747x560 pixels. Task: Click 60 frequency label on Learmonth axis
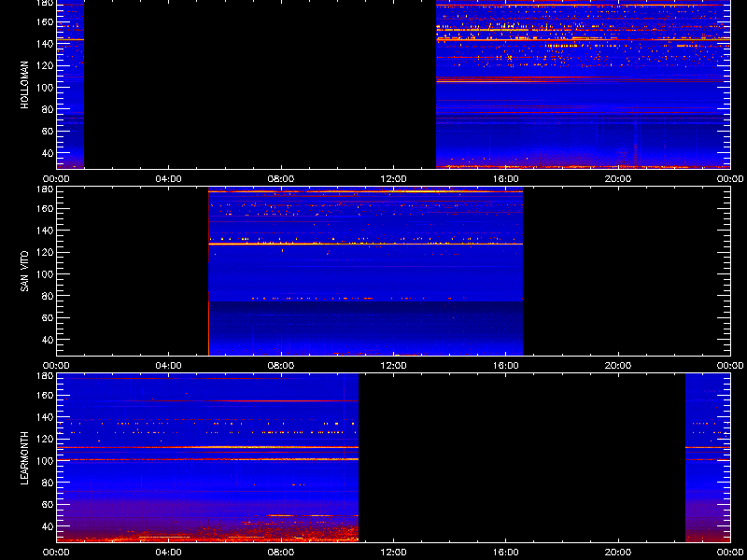[48, 505]
